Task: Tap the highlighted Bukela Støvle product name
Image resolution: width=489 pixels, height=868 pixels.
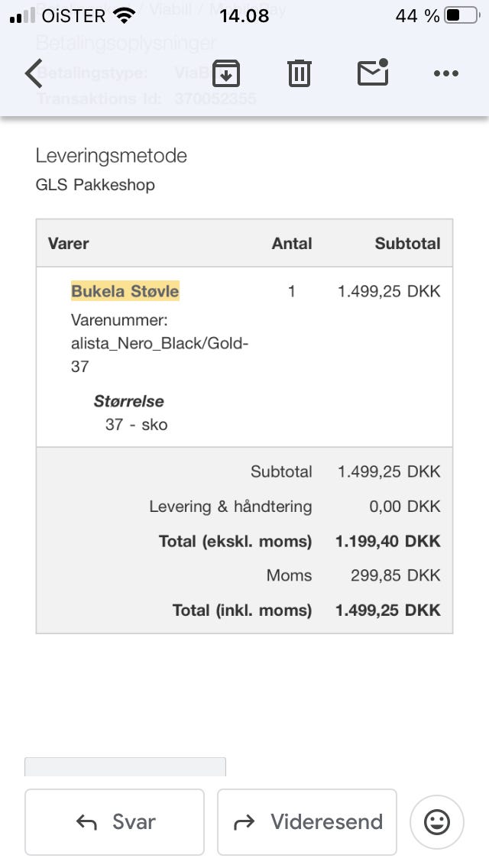Action: (x=125, y=291)
